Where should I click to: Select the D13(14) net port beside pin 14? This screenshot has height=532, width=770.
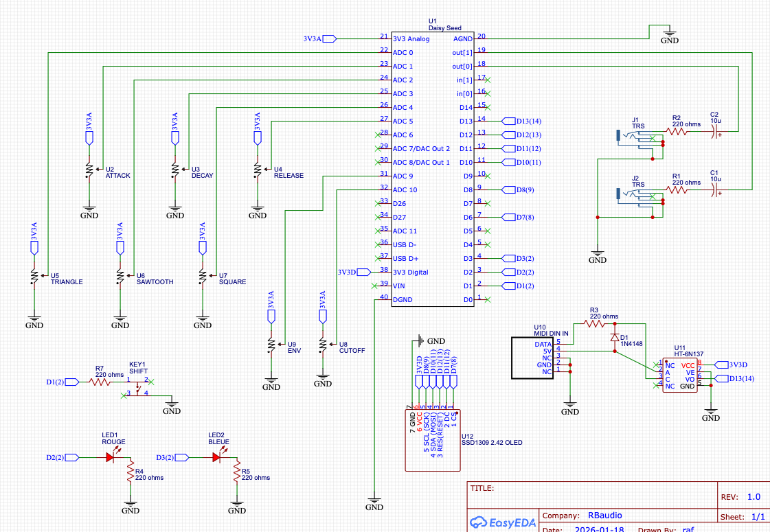click(525, 121)
